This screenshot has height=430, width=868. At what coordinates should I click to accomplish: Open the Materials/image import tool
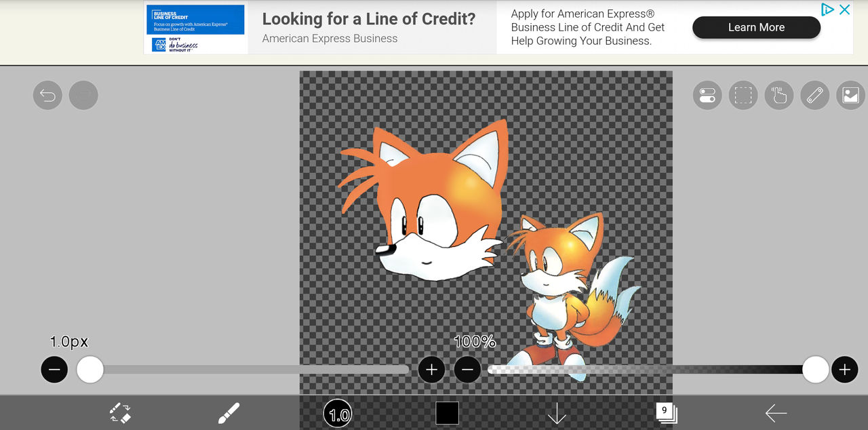click(x=850, y=95)
